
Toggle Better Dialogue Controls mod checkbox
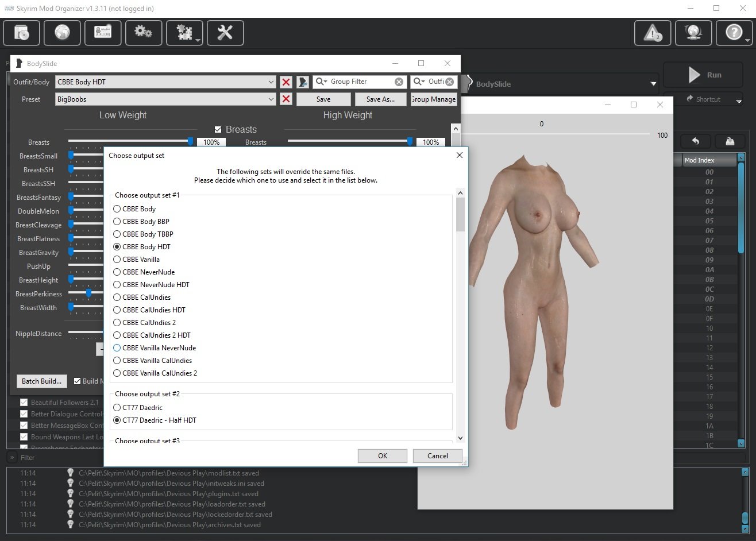click(24, 414)
